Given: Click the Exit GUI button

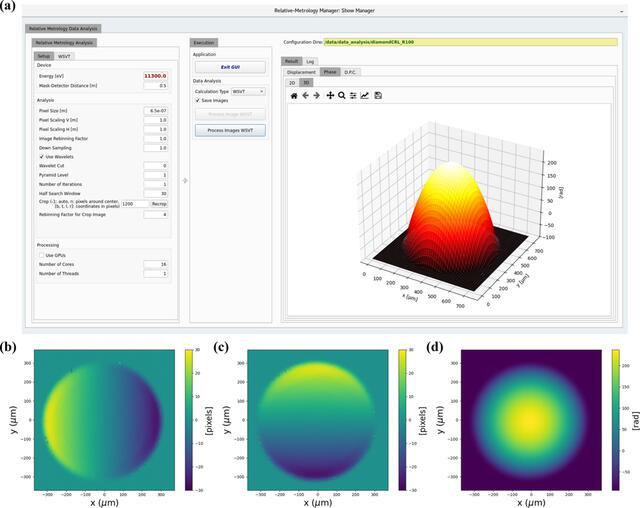Looking at the screenshot, I should click(x=230, y=67).
